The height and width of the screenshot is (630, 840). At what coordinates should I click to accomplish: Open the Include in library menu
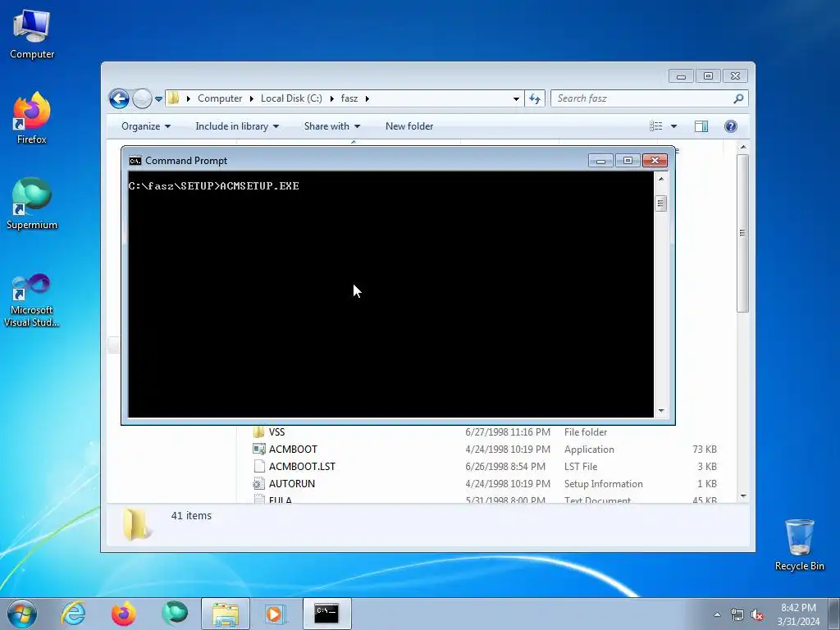tap(237, 126)
